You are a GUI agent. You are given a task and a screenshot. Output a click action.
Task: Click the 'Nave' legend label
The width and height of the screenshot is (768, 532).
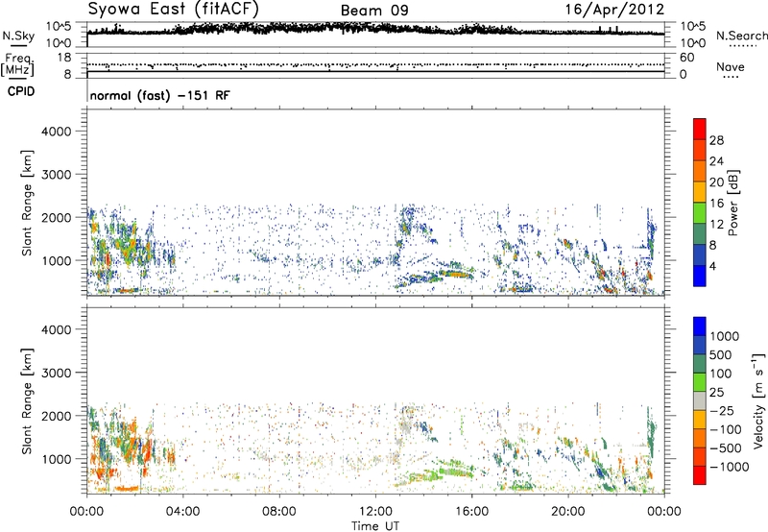[731, 66]
